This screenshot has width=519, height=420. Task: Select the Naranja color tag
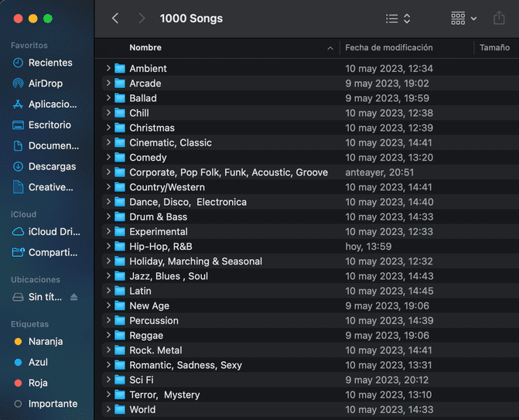tap(46, 341)
